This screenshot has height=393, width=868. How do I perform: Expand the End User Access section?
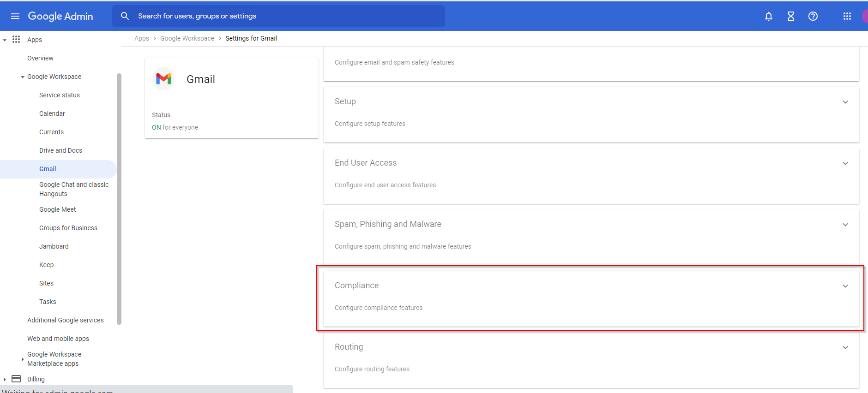pyautogui.click(x=845, y=163)
